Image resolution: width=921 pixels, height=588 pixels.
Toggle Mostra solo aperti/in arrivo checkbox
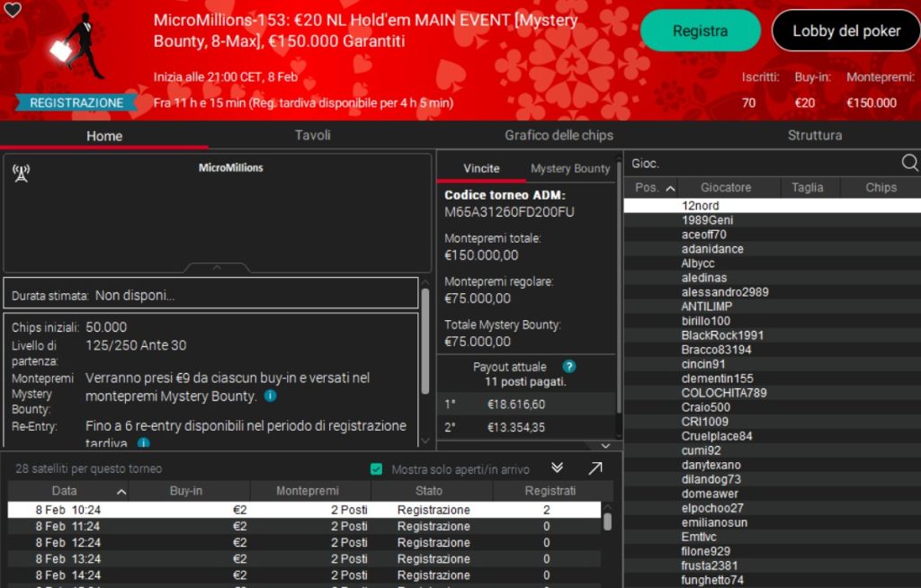377,468
